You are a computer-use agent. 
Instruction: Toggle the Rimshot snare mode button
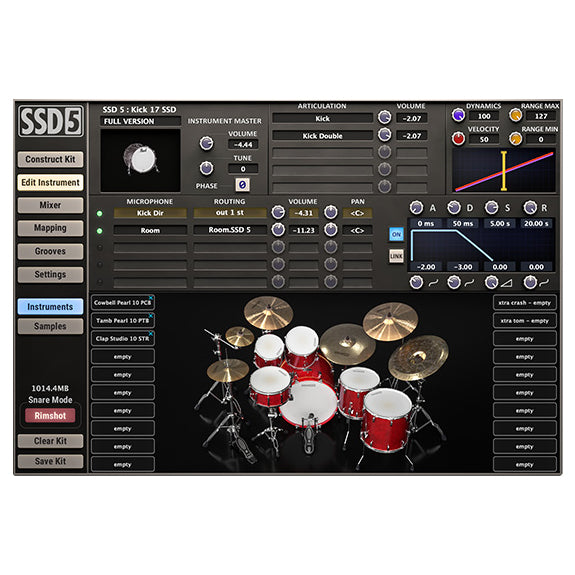click(x=50, y=415)
